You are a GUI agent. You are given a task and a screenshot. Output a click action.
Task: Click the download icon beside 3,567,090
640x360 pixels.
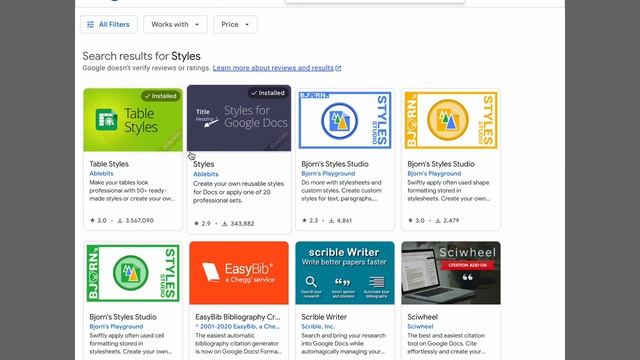[x=120, y=220]
